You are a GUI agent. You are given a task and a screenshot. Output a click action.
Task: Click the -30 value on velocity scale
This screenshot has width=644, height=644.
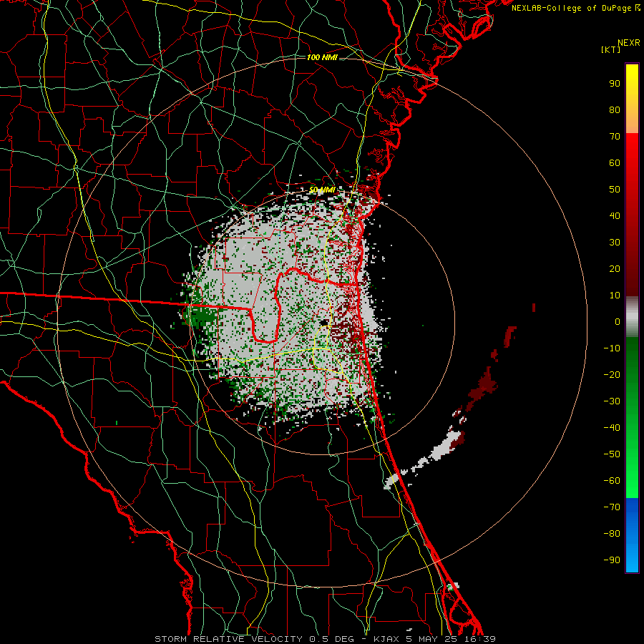click(x=612, y=401)
